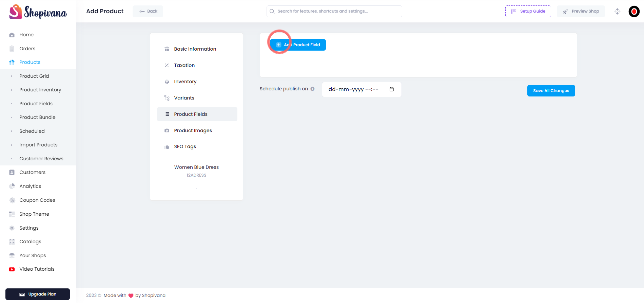
Task: Open Product Inventory submenu item
Action: [x=40, y=90]
